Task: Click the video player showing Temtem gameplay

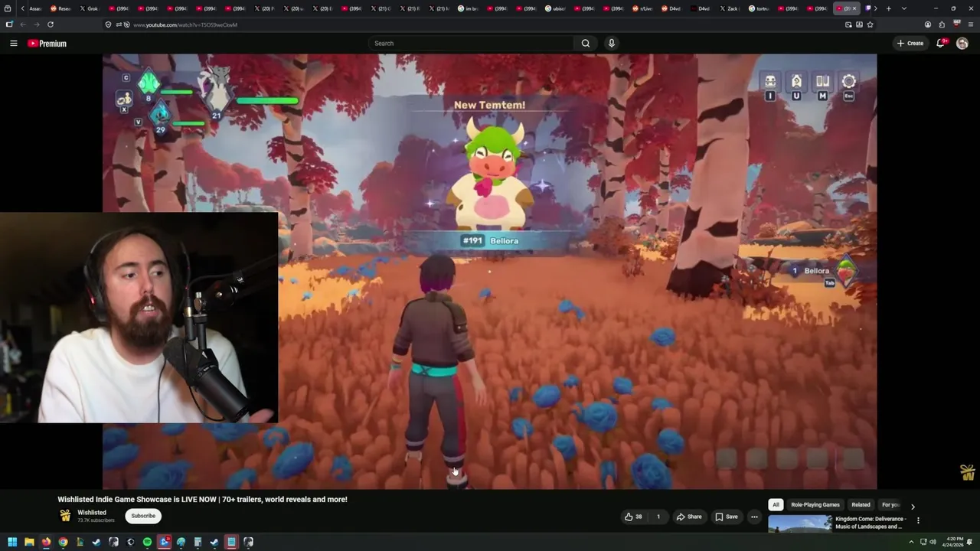Action: pyautogui.click(x=490, y=272)
